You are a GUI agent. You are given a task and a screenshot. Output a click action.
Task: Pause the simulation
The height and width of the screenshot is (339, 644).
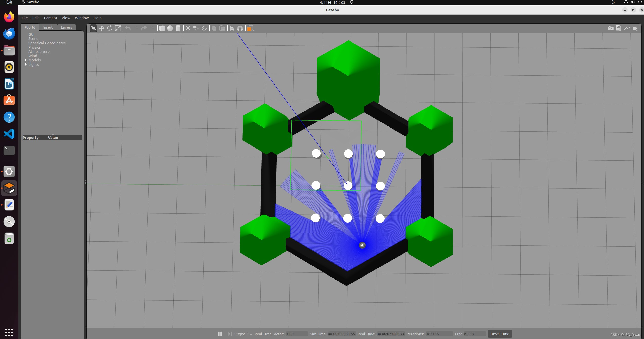tap(220, 334)
